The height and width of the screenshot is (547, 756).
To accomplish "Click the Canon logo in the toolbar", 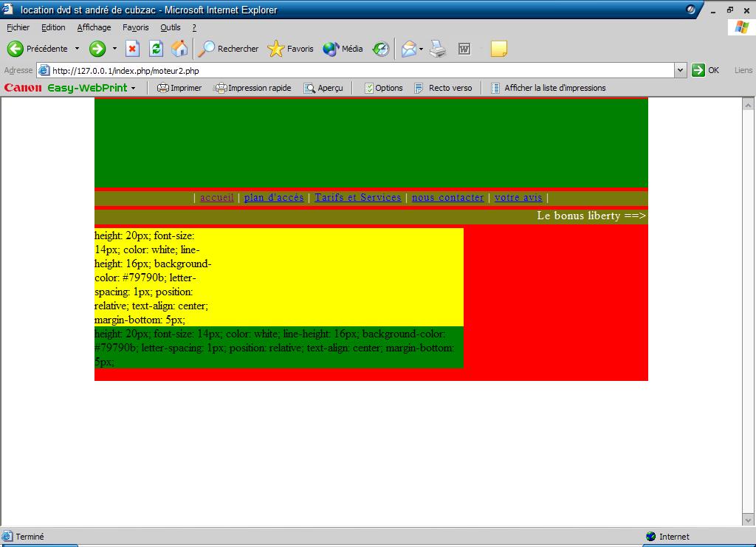I will point(23,88).
